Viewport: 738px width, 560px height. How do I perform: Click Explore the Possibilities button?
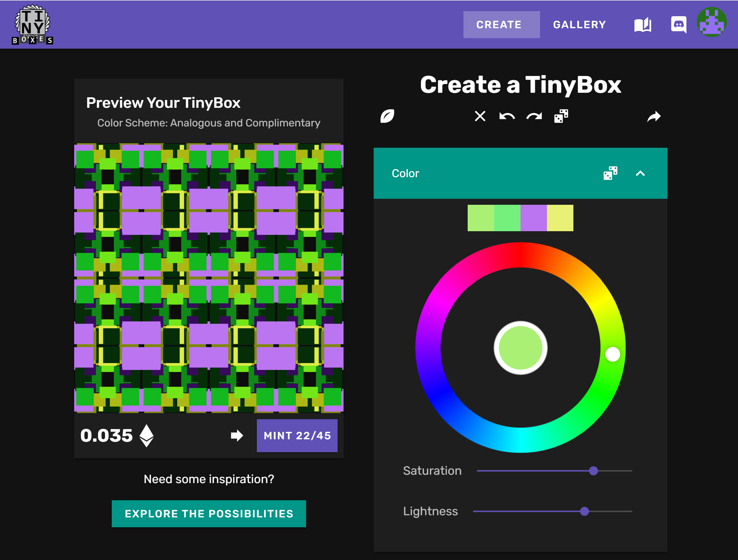(x=208, y=513)
